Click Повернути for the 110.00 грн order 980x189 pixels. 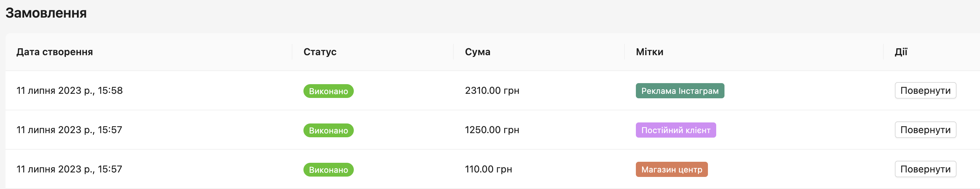click(x=925, y=169)
